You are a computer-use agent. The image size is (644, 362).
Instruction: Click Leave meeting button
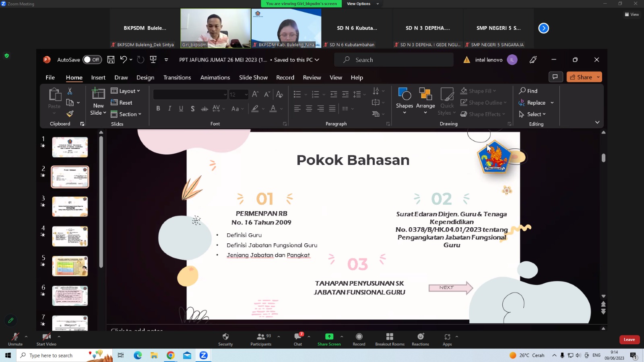point(630,339)
